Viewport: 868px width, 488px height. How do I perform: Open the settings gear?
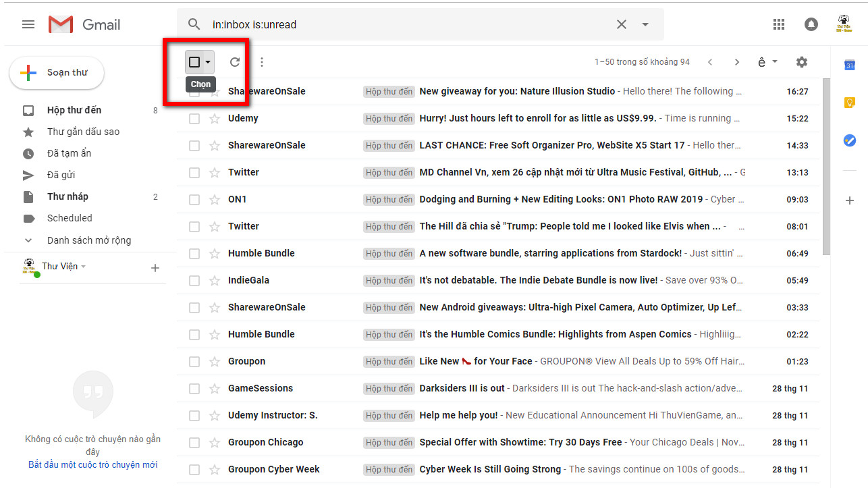(x=801, y=61)
